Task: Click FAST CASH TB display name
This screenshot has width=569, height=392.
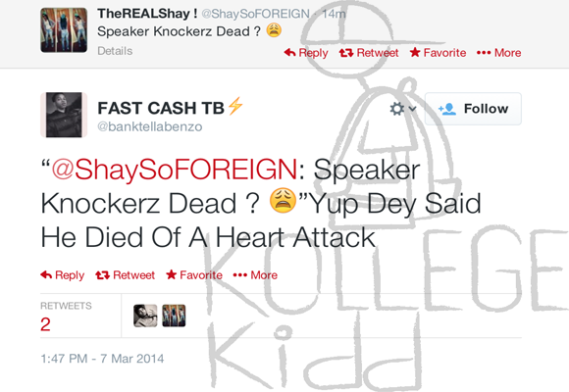Action: (161, 108)
